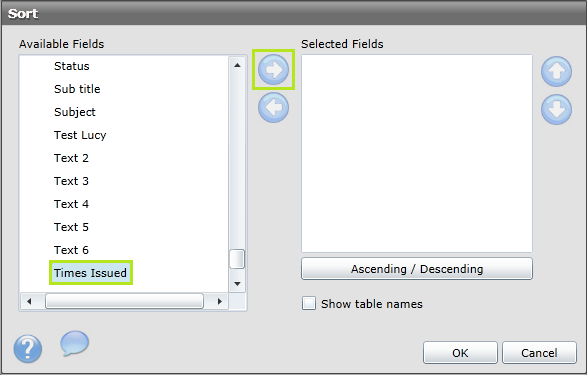Image resolution: width=588 pixels, height=375 pixels.
Task: Open the speech bubble comment icon
Action: click(75, 343)
